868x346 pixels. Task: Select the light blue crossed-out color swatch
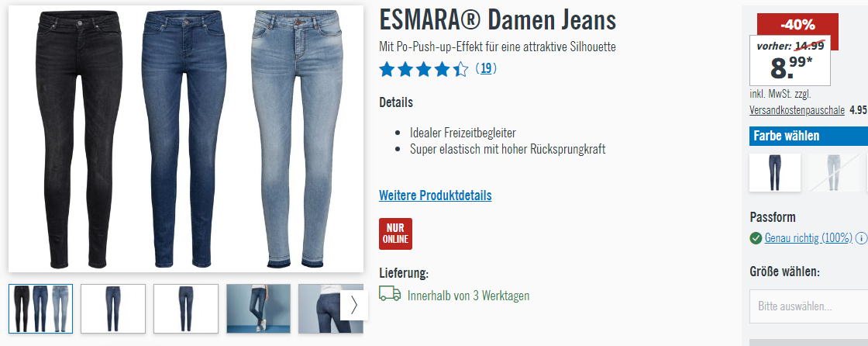click(x=833, y=172)
